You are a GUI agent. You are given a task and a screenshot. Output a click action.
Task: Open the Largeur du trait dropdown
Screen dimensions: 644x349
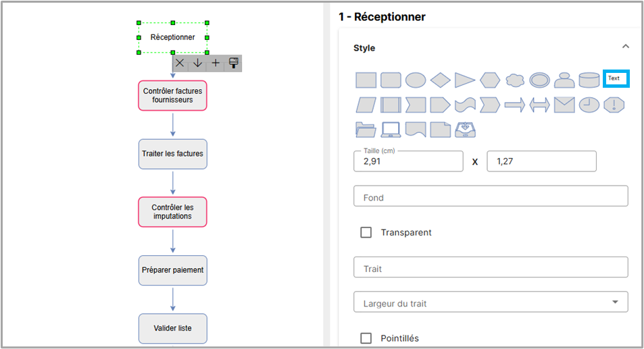[491, 302]
